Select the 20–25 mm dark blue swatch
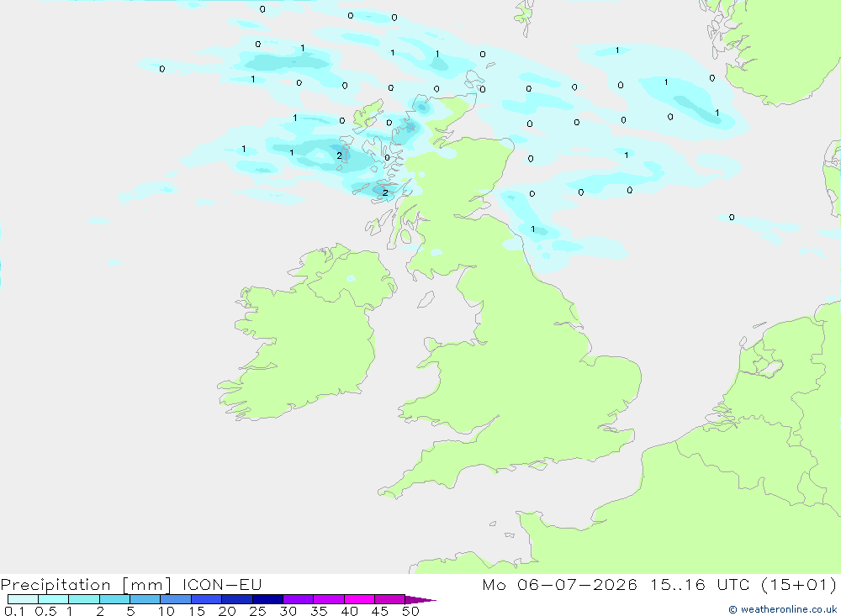 [x=237, y=599]
